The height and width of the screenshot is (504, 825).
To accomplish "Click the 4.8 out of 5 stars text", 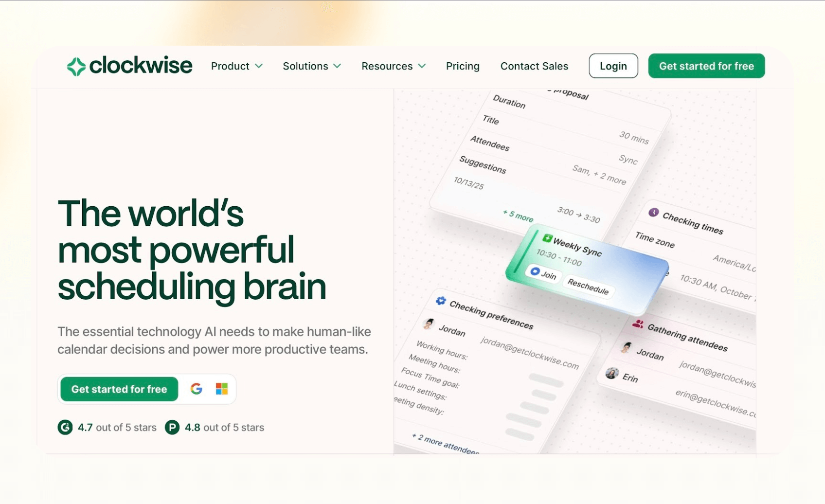I will [224, 428].
